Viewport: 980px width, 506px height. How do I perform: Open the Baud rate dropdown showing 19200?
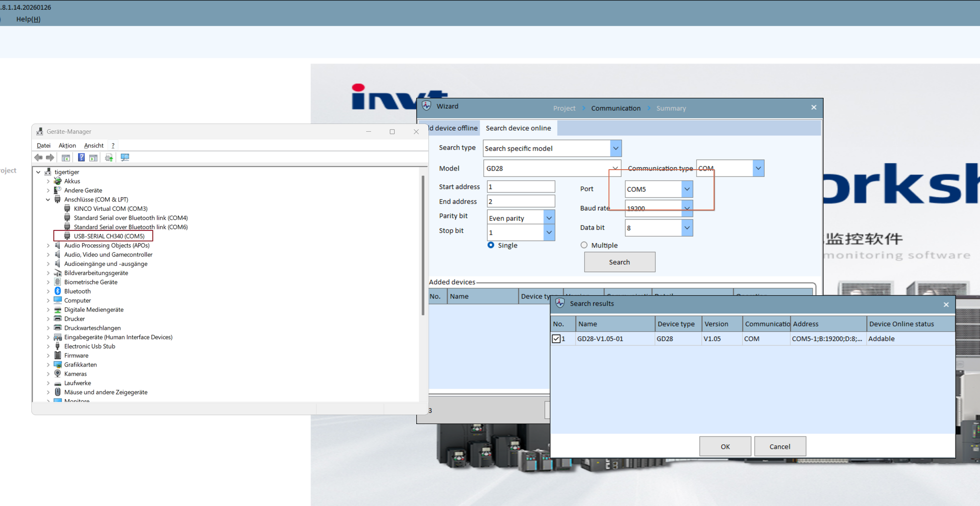tap(687, 208)
